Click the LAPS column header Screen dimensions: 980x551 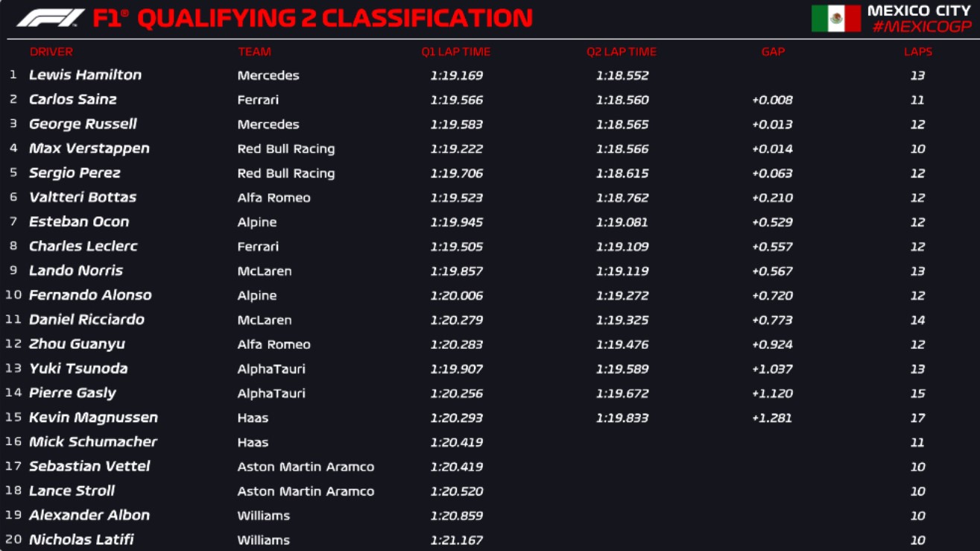coord(917,52)
